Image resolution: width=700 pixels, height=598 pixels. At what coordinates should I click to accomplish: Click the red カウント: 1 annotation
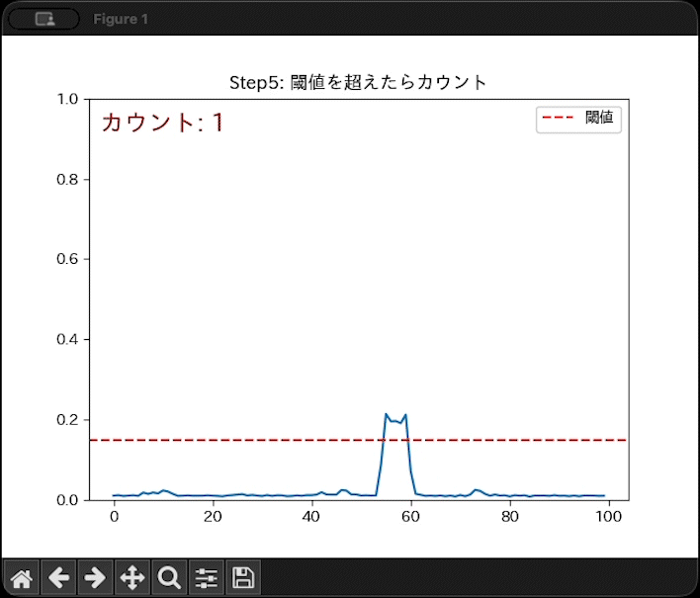tap(162, 123)
